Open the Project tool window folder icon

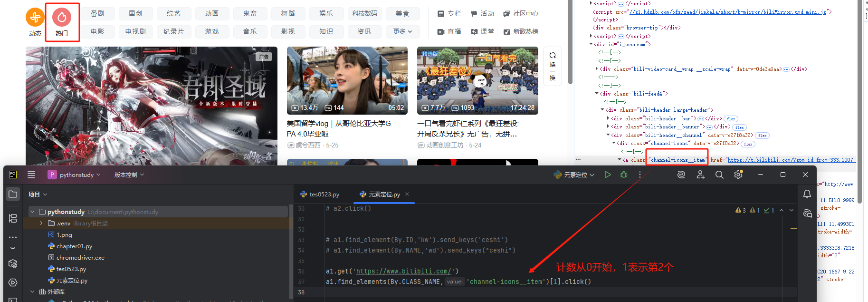point(13,194)
